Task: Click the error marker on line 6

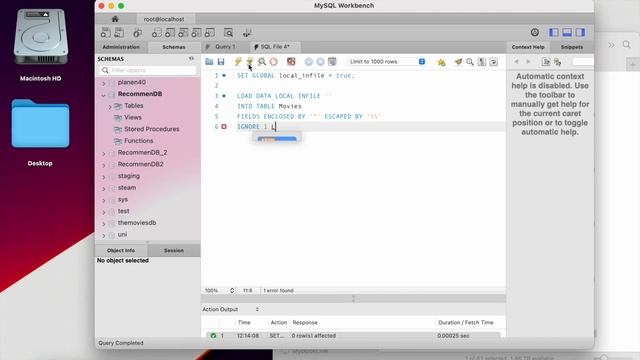Action: coord(224,127)
